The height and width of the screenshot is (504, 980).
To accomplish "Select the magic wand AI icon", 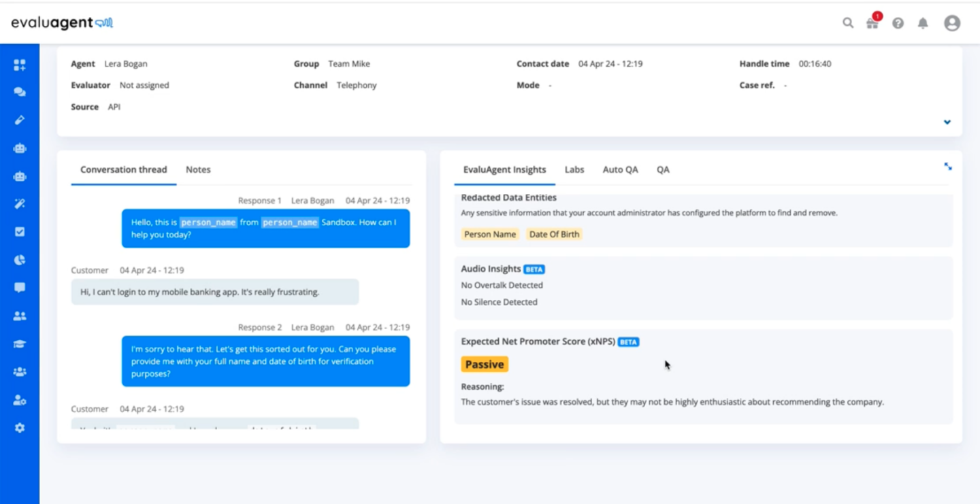I will pos(20,203).
